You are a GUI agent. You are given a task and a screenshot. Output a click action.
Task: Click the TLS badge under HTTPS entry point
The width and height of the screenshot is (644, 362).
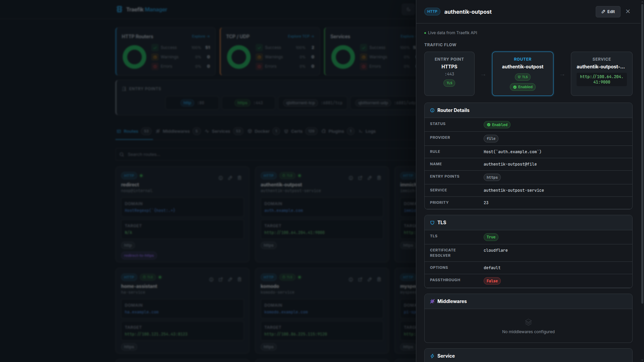click(449, 83)
